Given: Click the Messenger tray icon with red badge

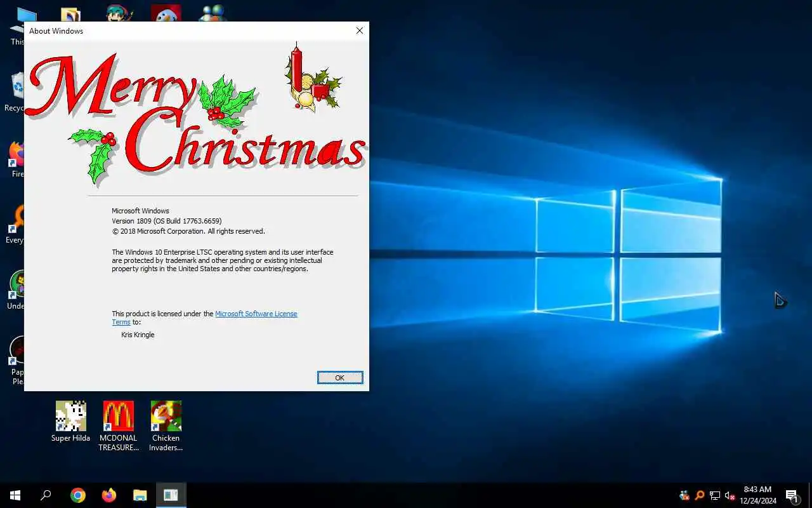Looking at the screenshot, I should click(684, 495).
